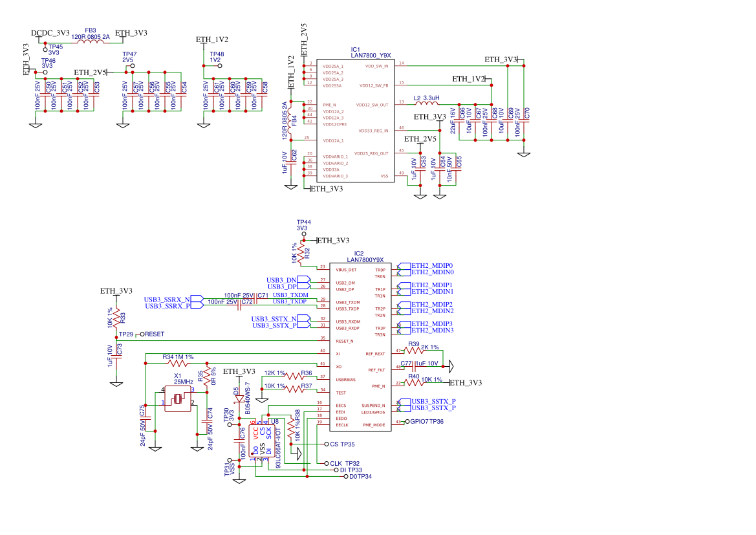The height and width of the screenshot is (535, 756).
Task: Click resistor R36 12K 1%
Action: (295, 377)
